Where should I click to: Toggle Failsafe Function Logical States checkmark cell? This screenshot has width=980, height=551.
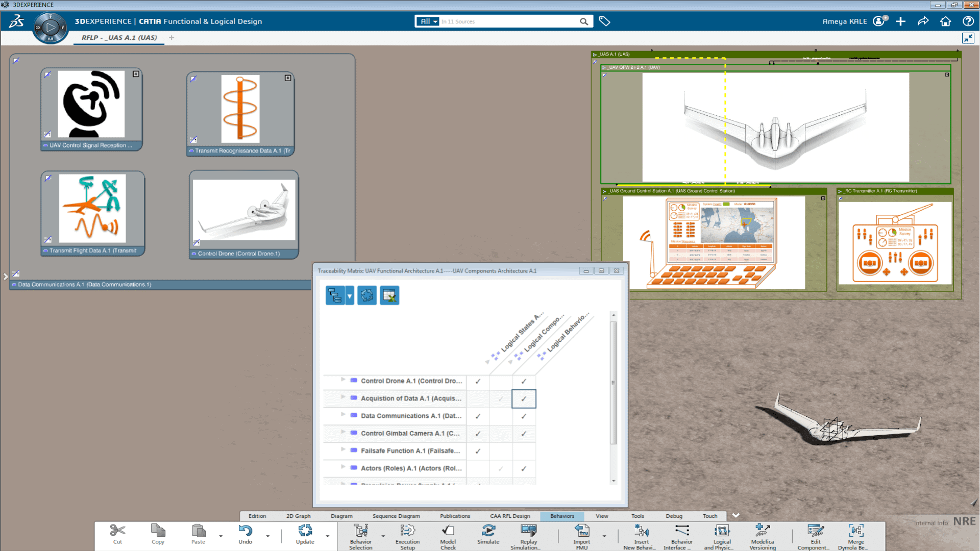(x=478, y=451)
